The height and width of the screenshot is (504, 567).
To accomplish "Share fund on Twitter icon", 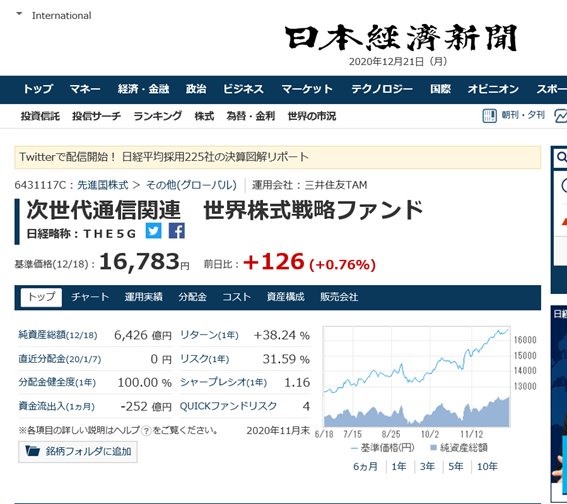I will click(153, 231).
